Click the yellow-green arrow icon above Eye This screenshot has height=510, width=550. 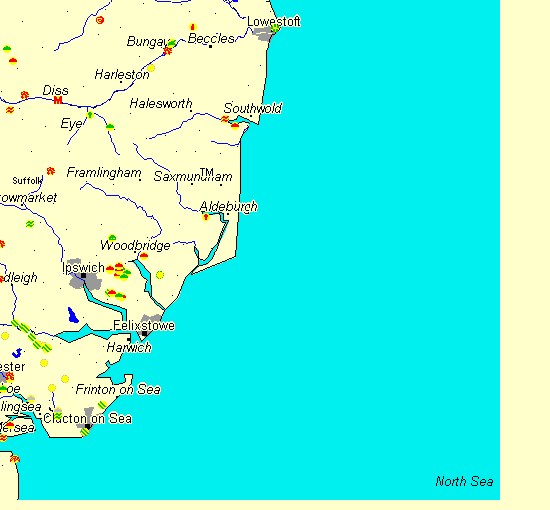pos(90,115)
